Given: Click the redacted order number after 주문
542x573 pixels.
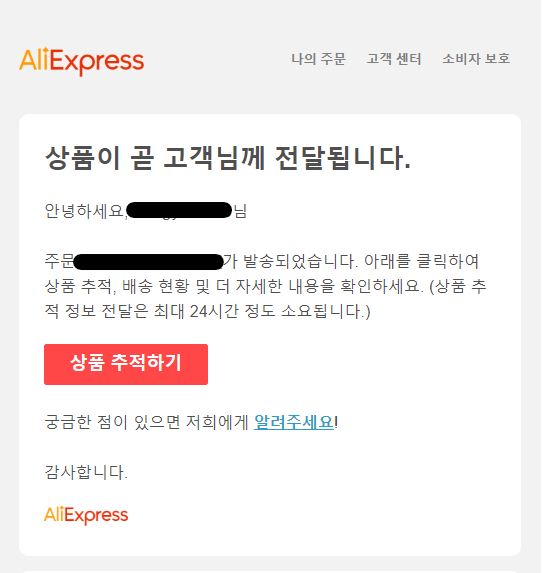Looking at the screenshot, I should coord(148,262).
